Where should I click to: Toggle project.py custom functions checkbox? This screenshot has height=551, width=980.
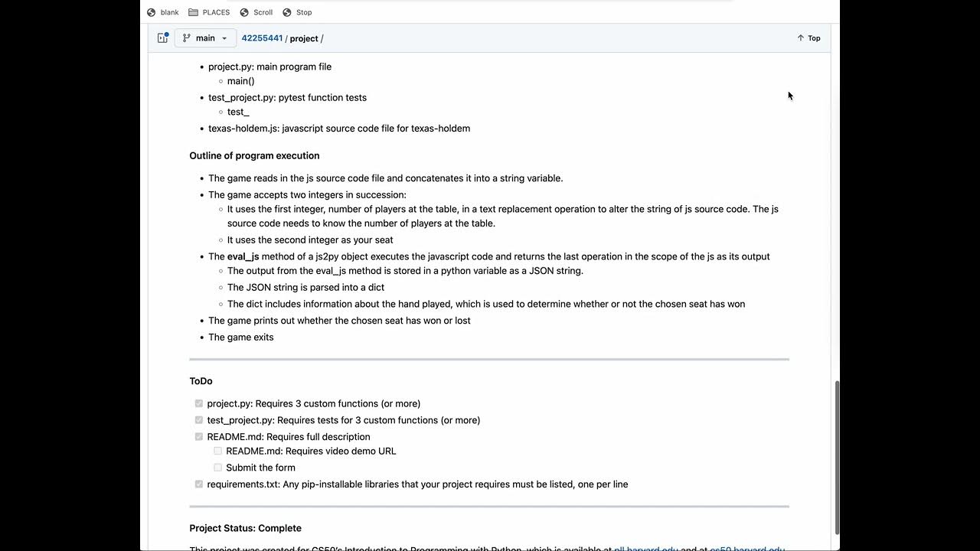pyautogui.click(x=199, y=403)
